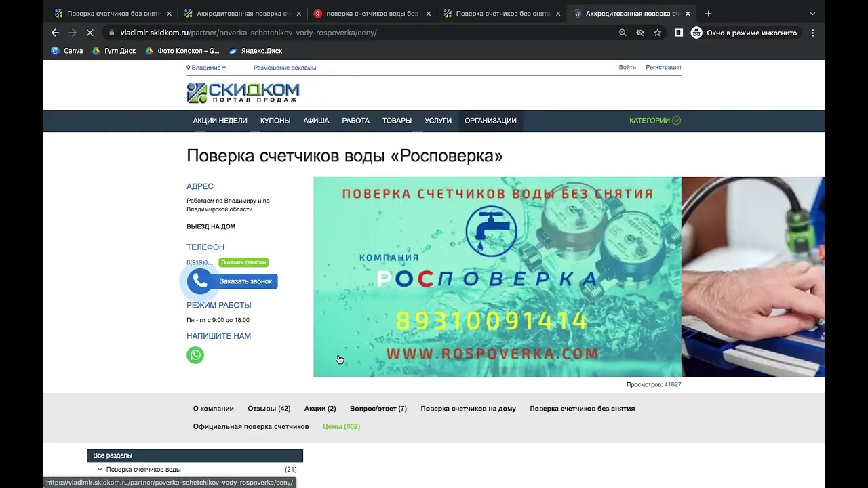Click the ВЫЕЗД НА ДОМ text
The image size is (868, 488).
[x=211, y=227]
